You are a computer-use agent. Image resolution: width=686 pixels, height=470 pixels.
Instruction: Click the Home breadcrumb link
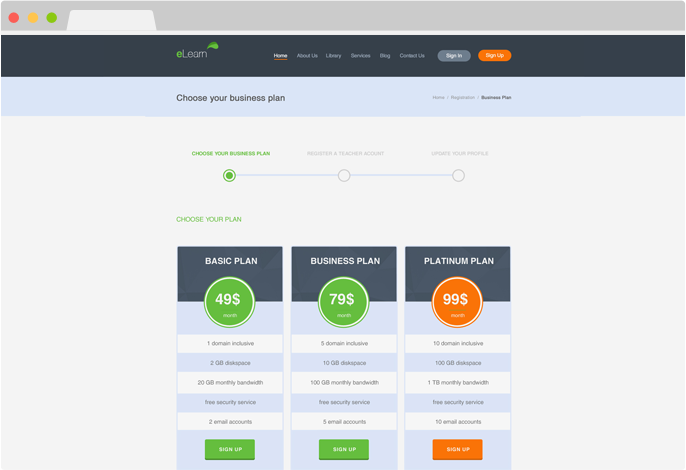tap(438, 98)
